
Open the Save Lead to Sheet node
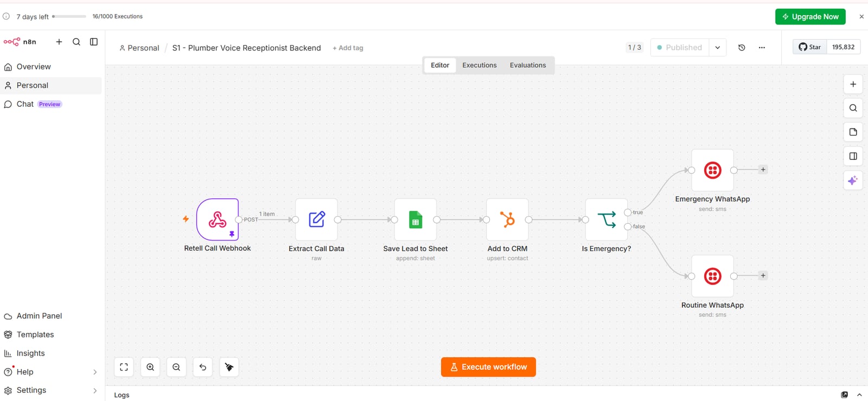pos(416,219)
